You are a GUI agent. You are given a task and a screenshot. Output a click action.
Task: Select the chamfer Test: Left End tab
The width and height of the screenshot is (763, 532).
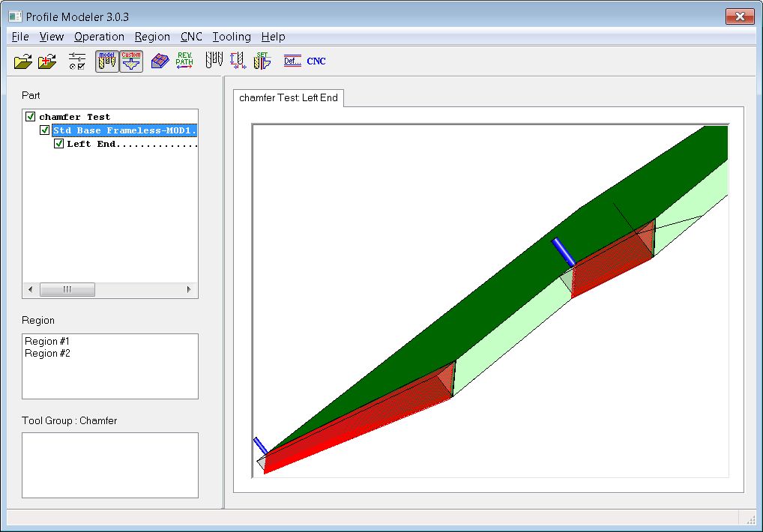coord(289,98)
